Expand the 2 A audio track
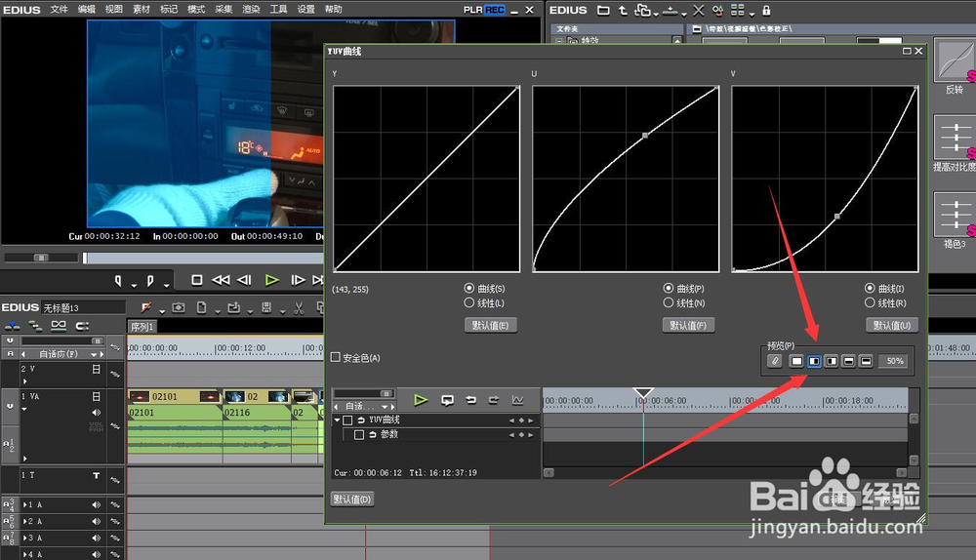Image resolution: width=976 pixels, height=560 pixels. [x=25, y=521]
